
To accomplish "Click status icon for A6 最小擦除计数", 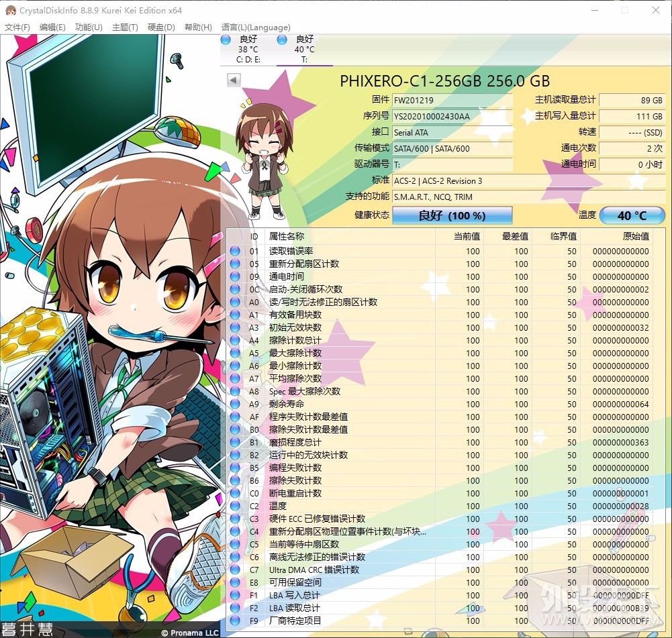I will pyautogui.click(x=235, y=366).
